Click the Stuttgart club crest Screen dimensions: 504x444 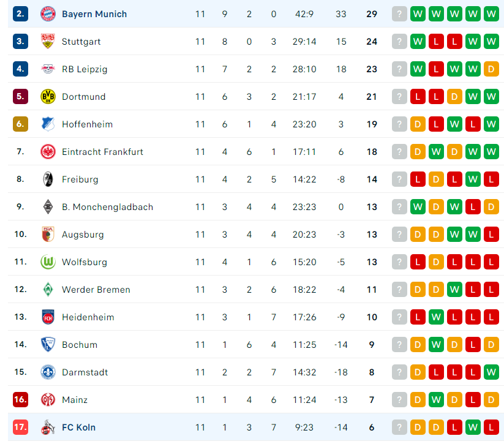(x=48, y=42)
